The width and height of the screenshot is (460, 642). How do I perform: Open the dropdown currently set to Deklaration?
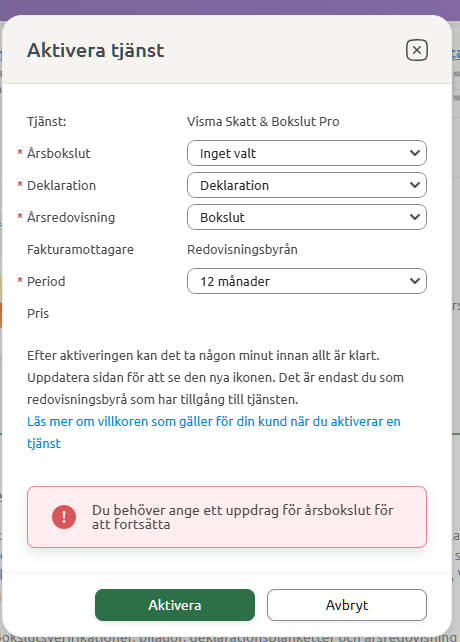click(307, 185)
